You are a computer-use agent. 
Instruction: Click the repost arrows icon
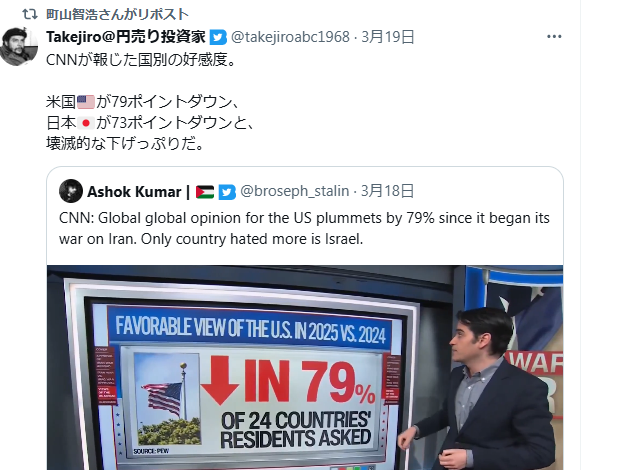pyautogui.click(x=30, y=14)
